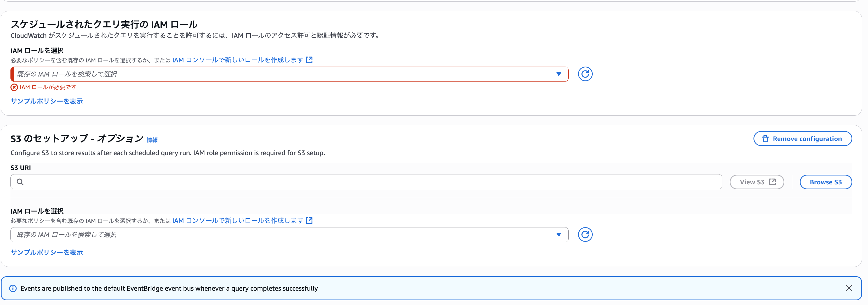The width and height of the screenshot is (868, 305).
Task: Open サンプルポリシーを表示 under the S3 setup role
Action: coord(47,252)
